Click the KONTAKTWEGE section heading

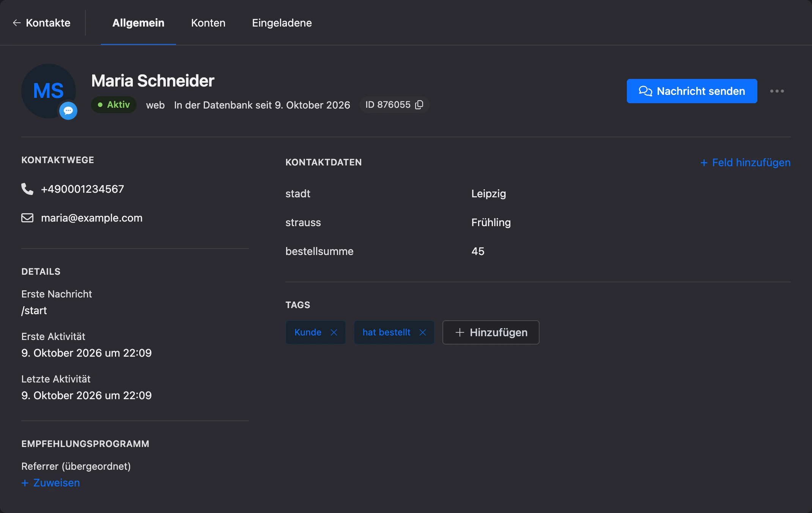(58, 160)
